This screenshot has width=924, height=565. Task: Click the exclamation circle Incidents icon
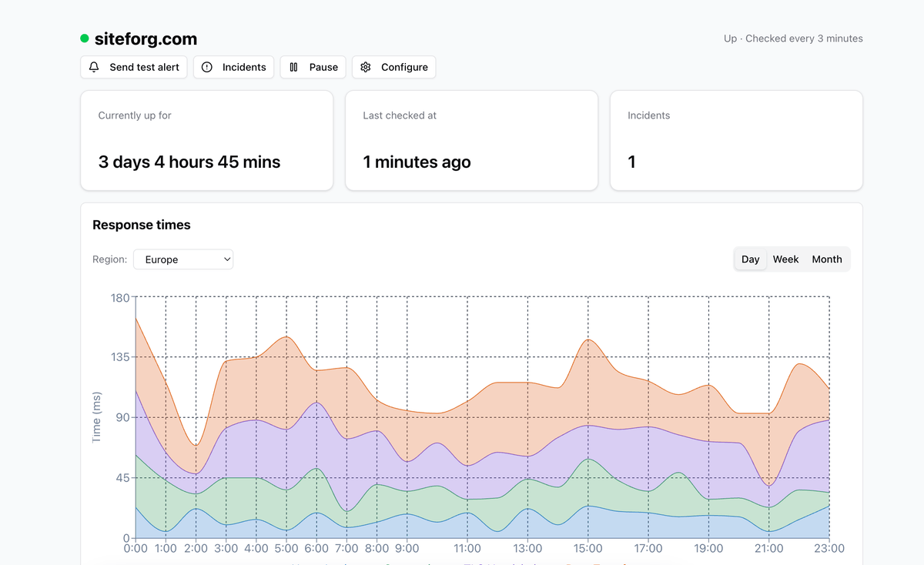pyautogui.click(x=207, y=67)
